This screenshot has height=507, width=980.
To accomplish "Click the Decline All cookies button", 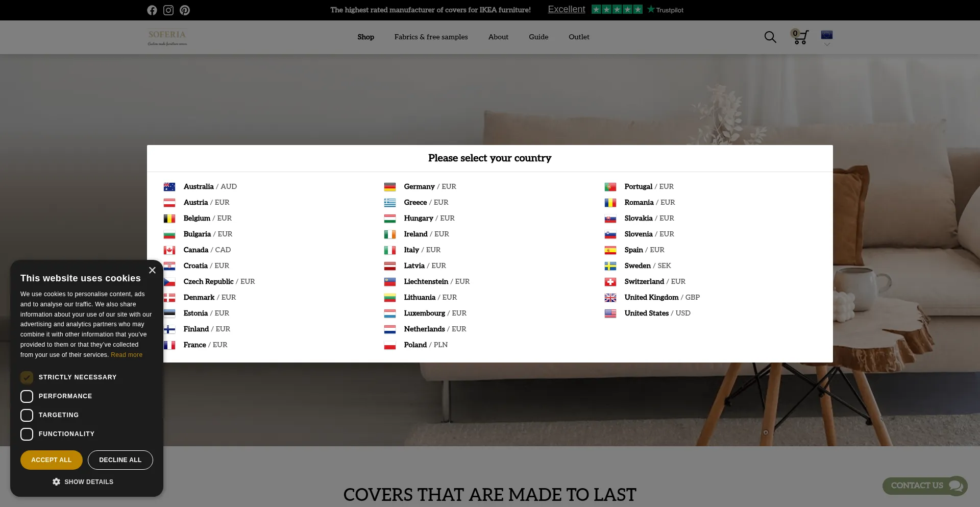I will click(x=120, y=460).
